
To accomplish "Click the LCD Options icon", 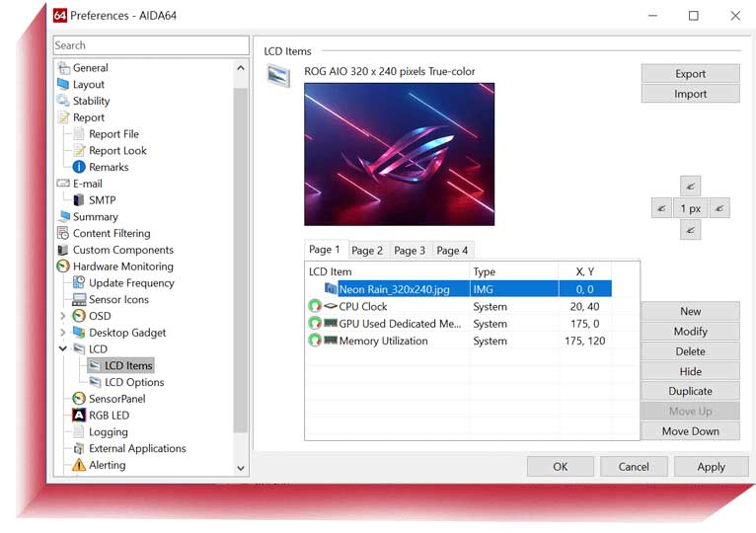I will point(95,382).
